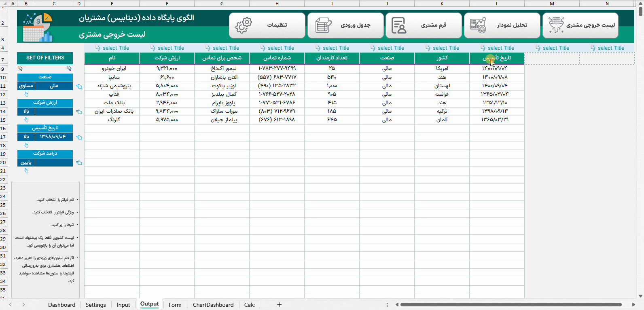Select مساوی condition cell of صنعت filter
Image resolution: width=644 pixels, height=310 pixels.
(26, 86)
